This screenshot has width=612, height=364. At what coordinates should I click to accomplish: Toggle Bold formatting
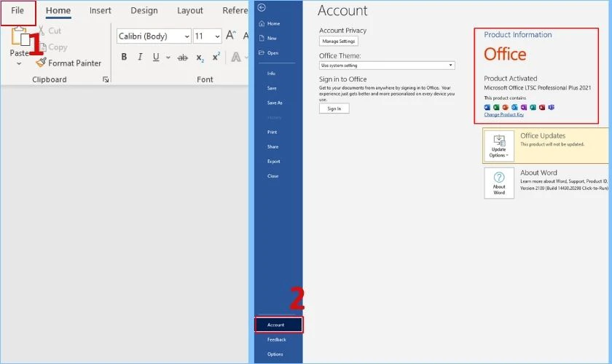tap(124, 57)
